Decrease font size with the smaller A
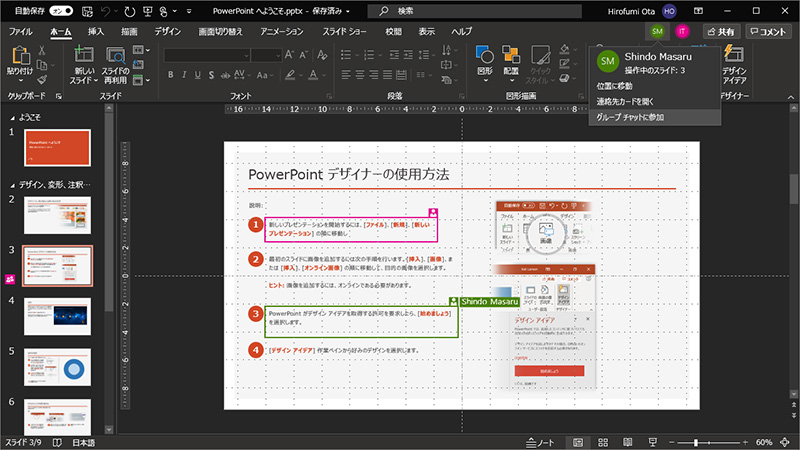Image resolution: width=800 pixels, height=450 pixels. coord(304,55)
